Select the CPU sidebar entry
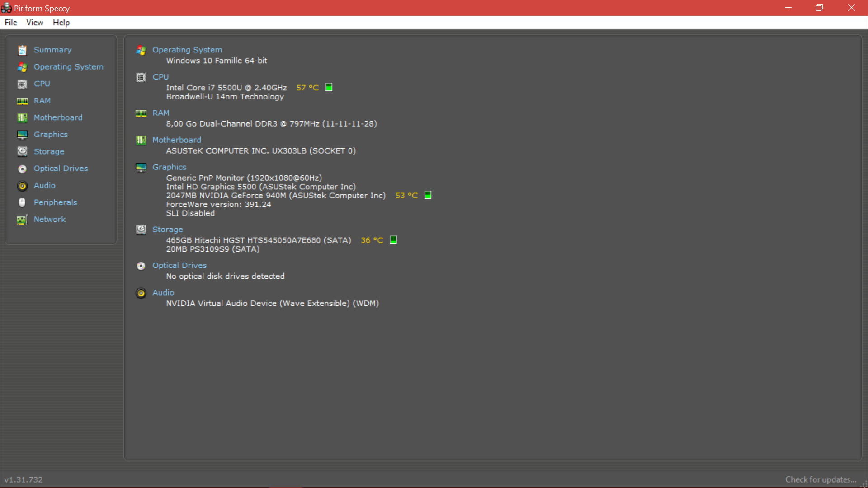The width and height of the screenshot is (868, 488). click(x=42, y=84)
